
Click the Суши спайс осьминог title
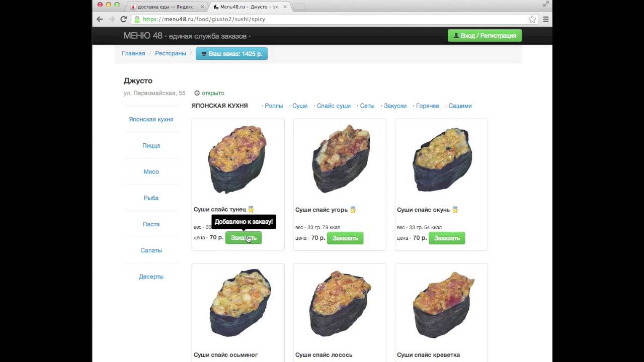(226, 355)
